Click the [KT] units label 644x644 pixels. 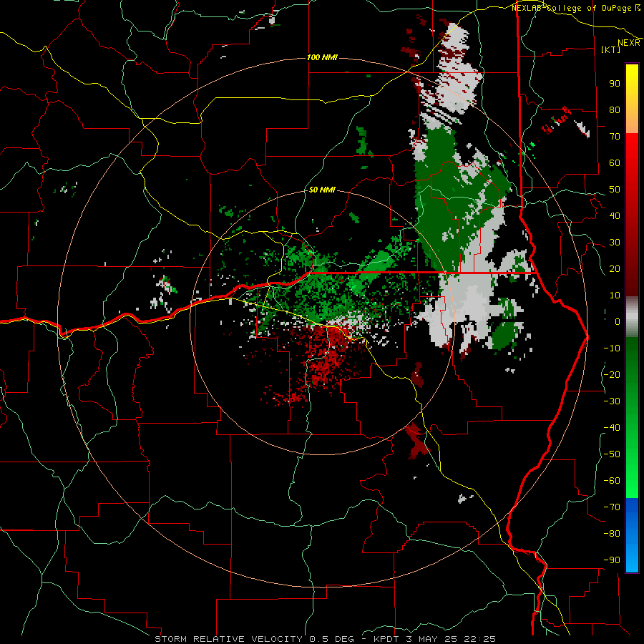611,49
